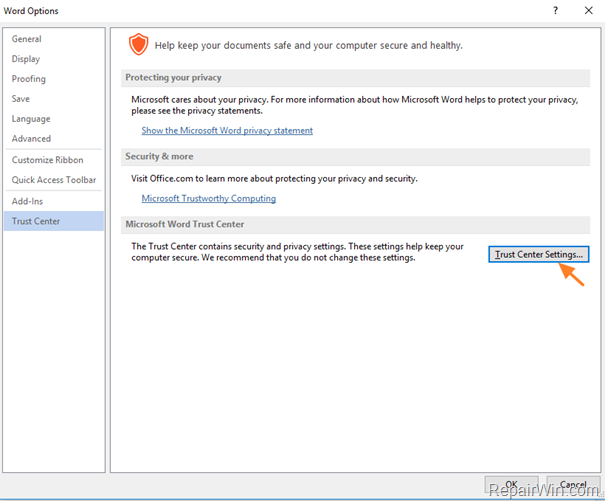Select the Display category
The height and width of the screenshot is (501, 605).
tap(54, 59)
